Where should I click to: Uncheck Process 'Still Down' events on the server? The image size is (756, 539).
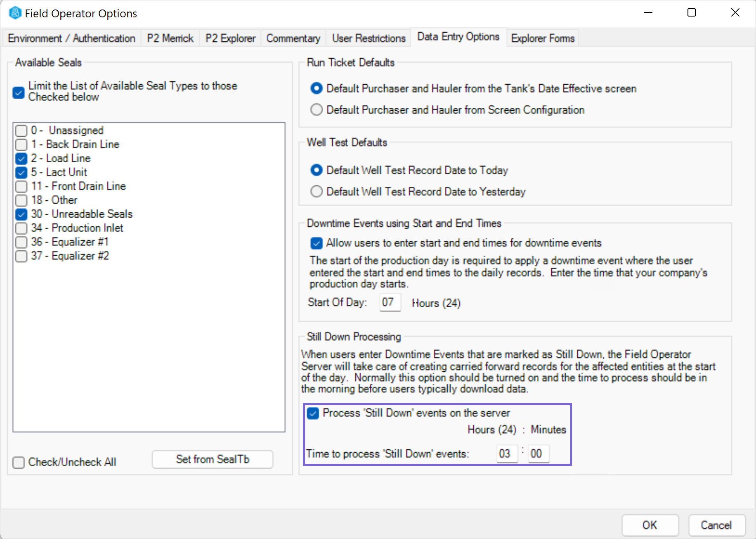[313, 413]
